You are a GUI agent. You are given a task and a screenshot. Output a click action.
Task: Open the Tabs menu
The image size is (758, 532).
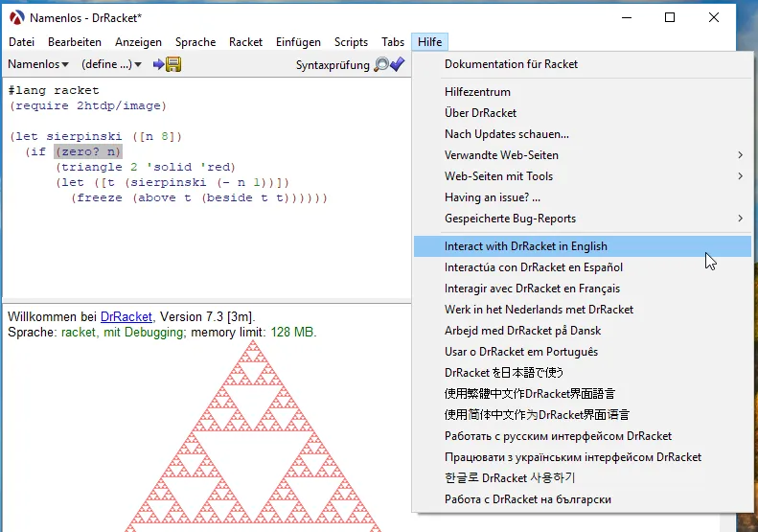coord(393,42)
